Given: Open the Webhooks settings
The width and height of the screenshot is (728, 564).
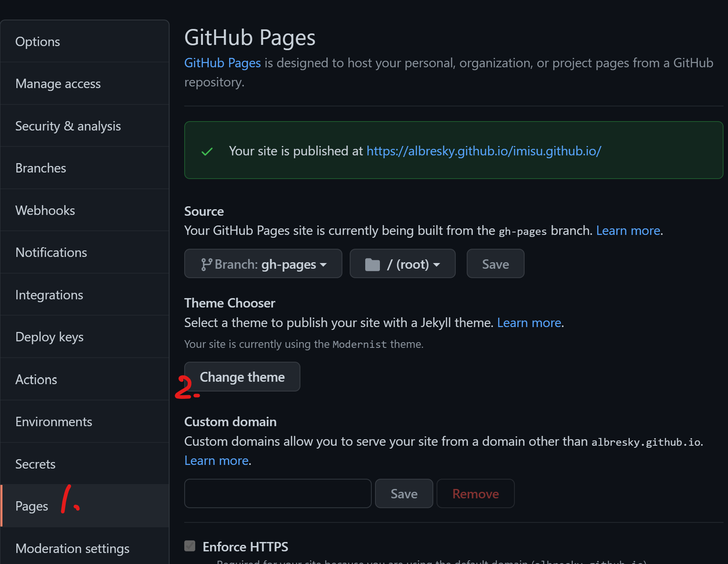Looking at the screenshot, I should point(85,210).
